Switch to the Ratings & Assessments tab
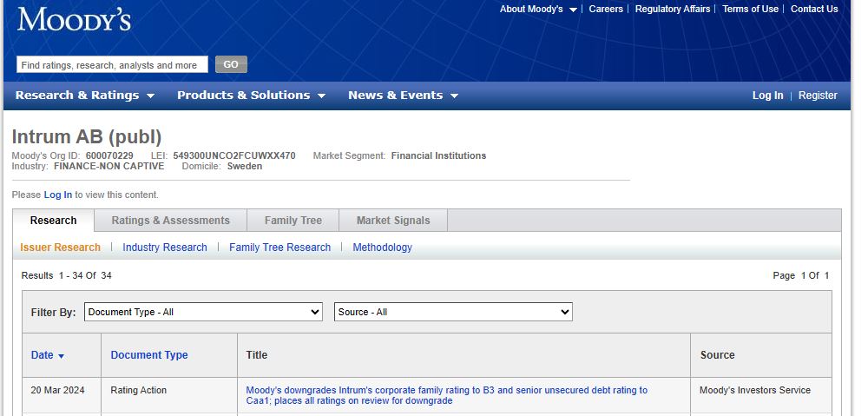 [170, 221]
